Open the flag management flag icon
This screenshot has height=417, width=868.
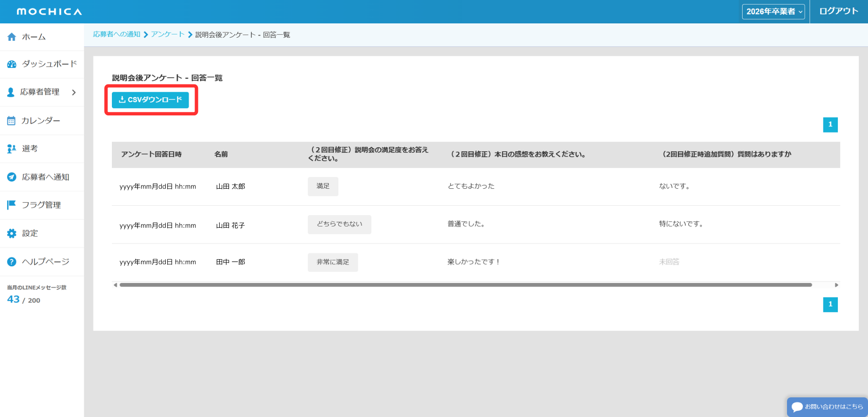point(11,205)
